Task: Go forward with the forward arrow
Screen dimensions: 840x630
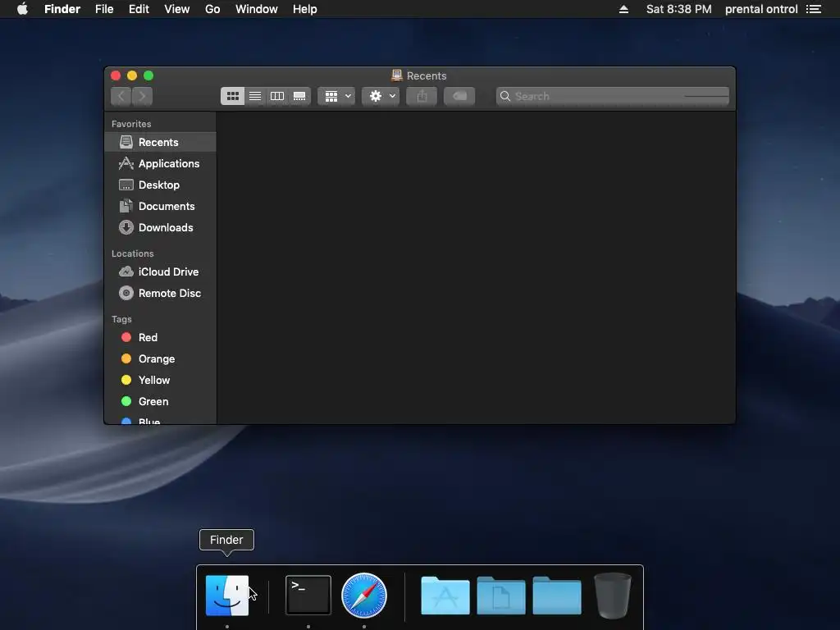Action: click(x=142, y=96)
